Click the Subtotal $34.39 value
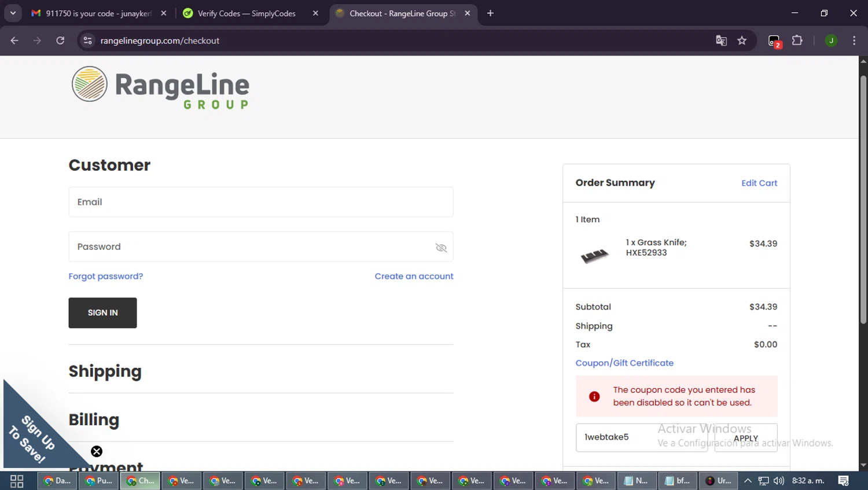Image resolution: width=868 pixels, height=490 pixels. (763, 307)
